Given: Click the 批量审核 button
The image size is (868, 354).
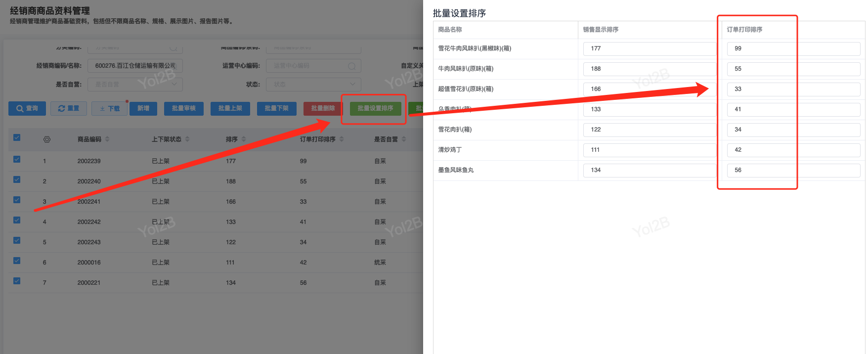Looking at the screenshot, I should click(184, 108).
